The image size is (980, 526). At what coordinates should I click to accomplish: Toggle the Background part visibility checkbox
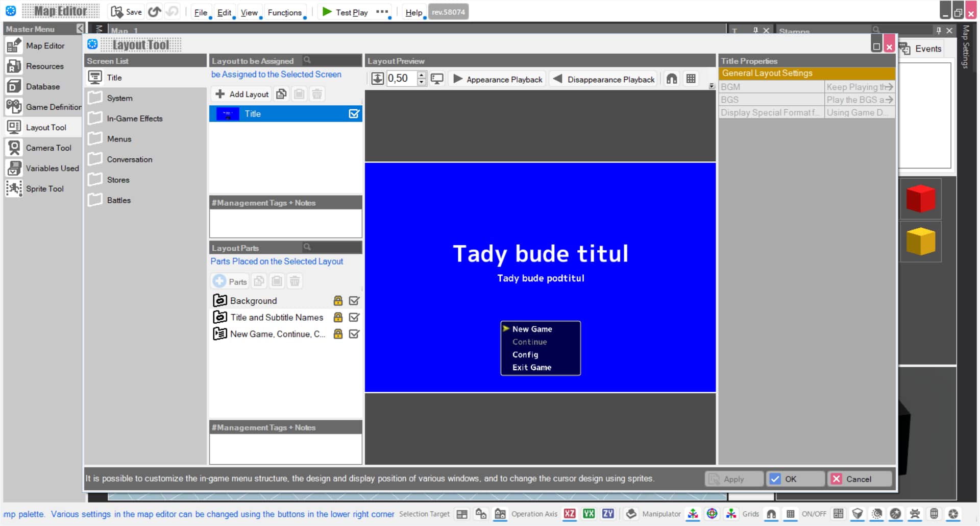click(354, 301)
